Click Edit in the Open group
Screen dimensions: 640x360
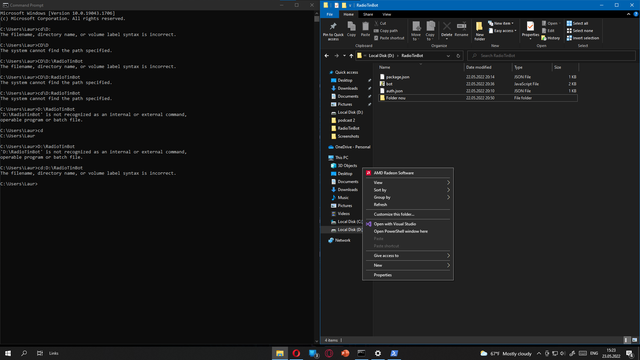pyautogui.click(x=548, y=31)
